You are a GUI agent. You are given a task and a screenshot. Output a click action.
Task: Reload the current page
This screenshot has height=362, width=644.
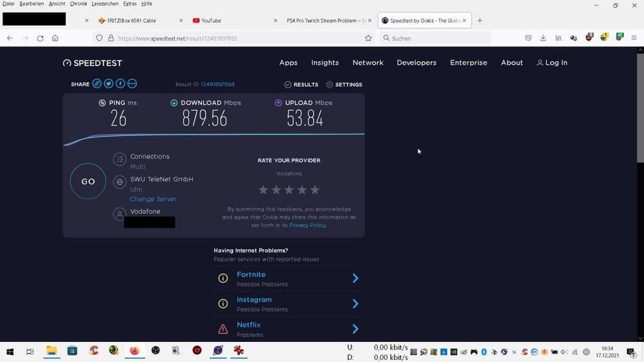pos(40,38)
